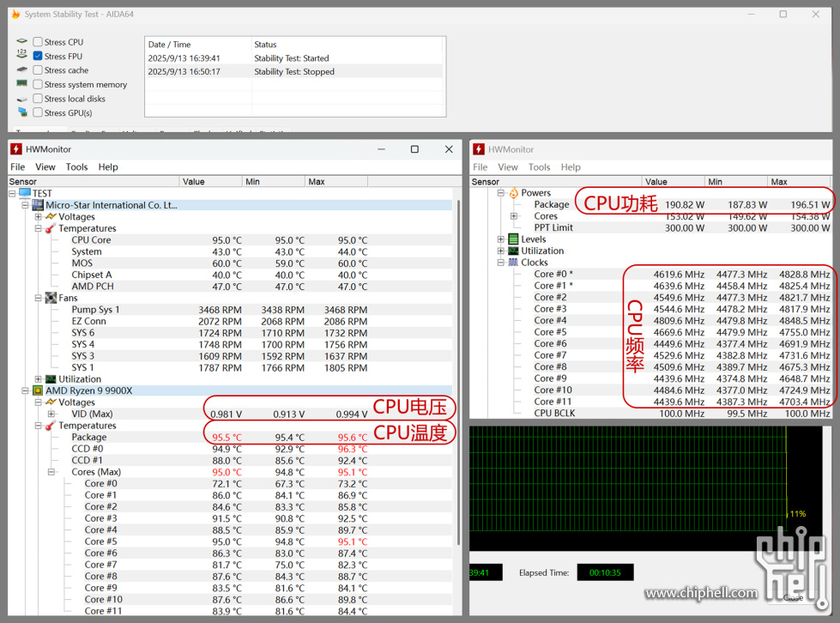This screenshot has height=623, width=840.
Task: Click Min column header in left HWMonitor
Action: [x=273, y=182]
